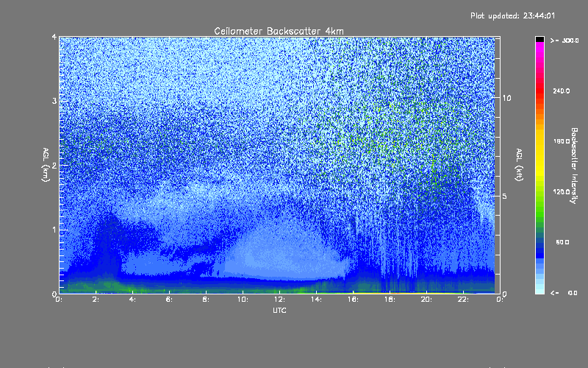Click the 'Backscatter Intensity' colorbar label

pyautogui.click(x=574, y=166)
